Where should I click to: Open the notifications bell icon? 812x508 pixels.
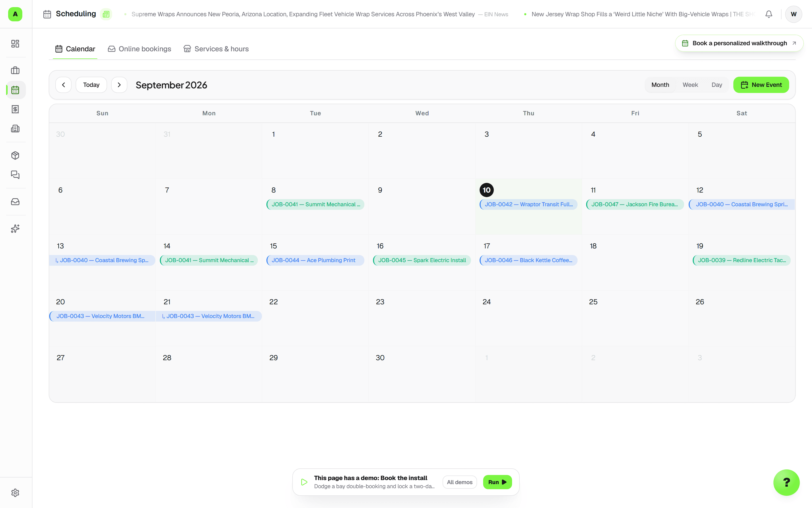click(x=769, y=14)
